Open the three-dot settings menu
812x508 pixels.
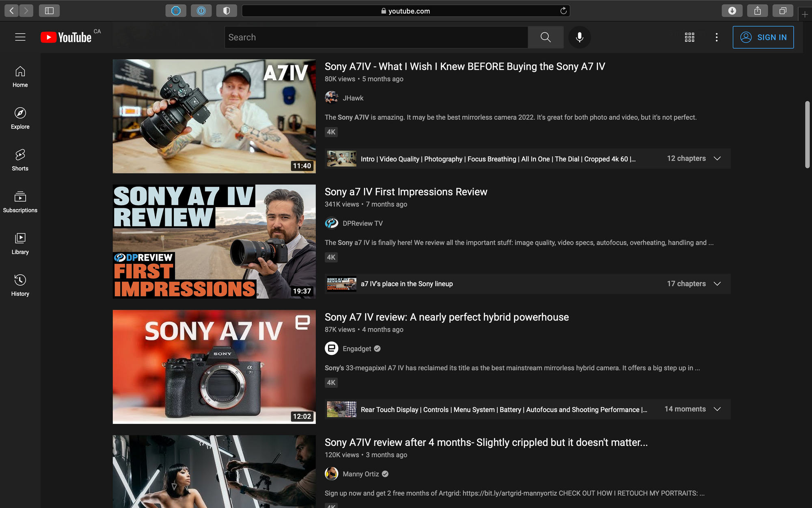pos(717,37)
